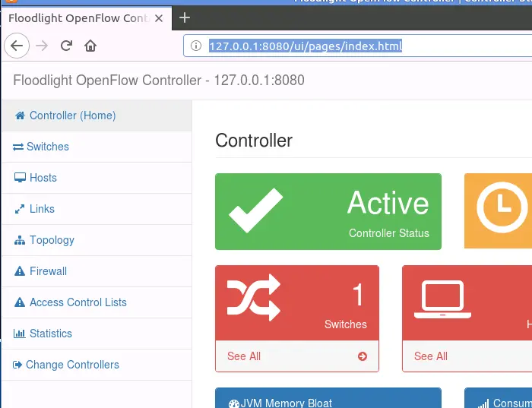532x408 pixels.
Task: Click the laptop icon on Hosts panel
Action: coord(443,299)
